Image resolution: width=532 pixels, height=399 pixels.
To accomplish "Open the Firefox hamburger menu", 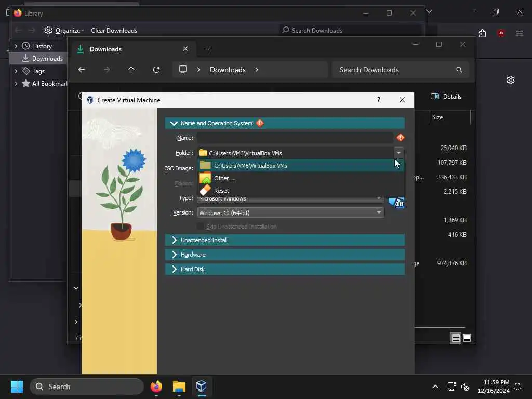I will tap(519, 33).
